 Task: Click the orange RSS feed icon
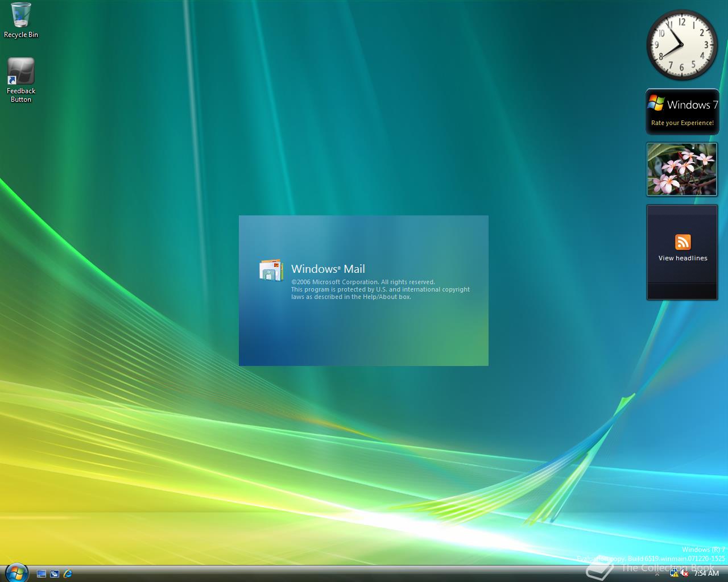682,242
